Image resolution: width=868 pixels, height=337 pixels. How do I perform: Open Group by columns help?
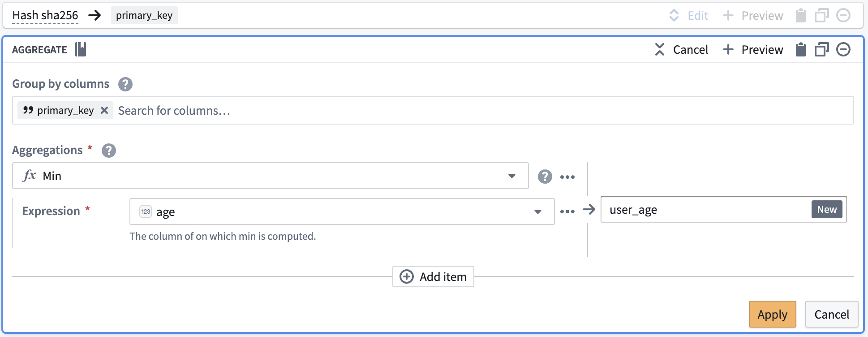125,84
